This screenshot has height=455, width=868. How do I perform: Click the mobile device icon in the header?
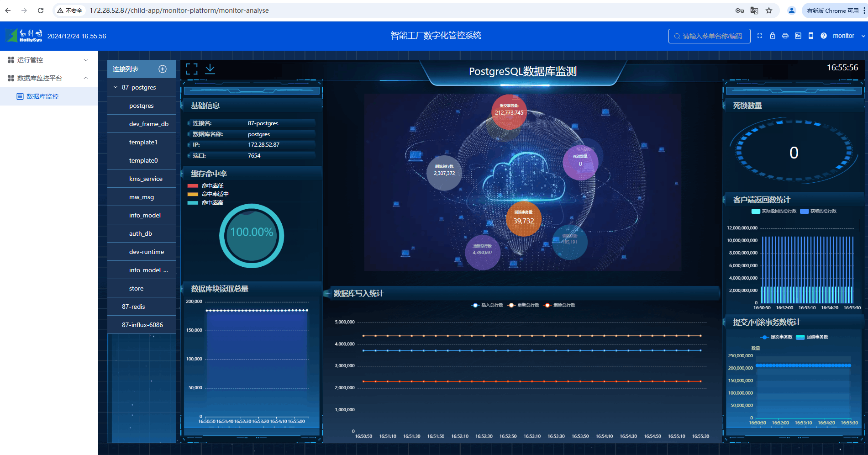point(811,36)
